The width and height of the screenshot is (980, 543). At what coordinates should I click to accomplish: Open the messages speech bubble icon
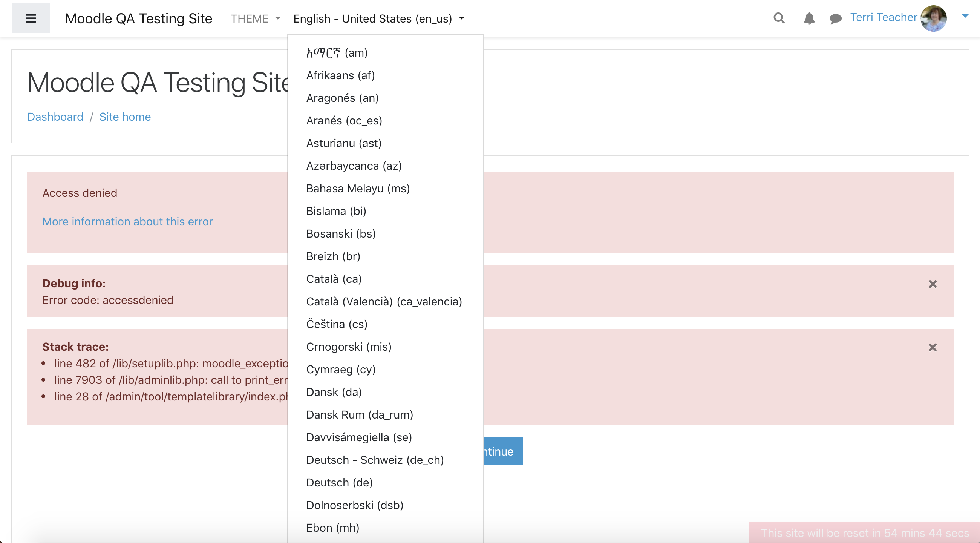click(x=835, y=18)
